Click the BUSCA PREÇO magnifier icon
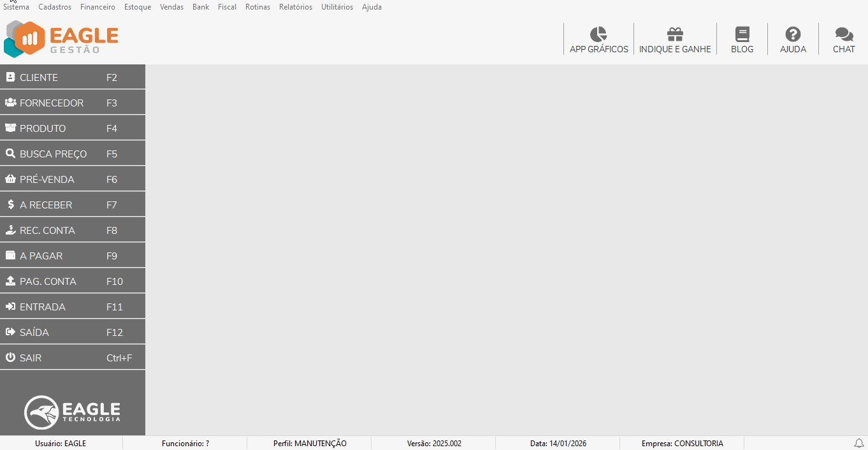Viewport: 868px width, 450px height. point(10,154)
